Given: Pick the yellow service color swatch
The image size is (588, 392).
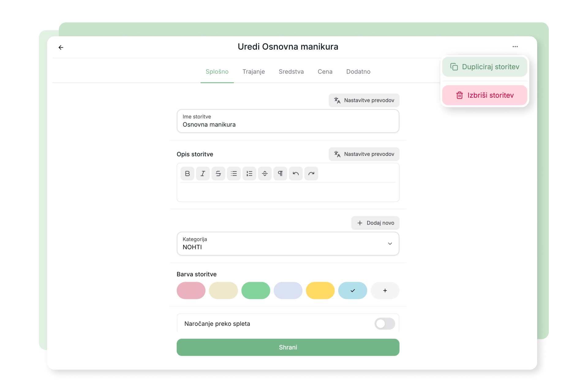Looking at the screenshot, I should (320, 290).
